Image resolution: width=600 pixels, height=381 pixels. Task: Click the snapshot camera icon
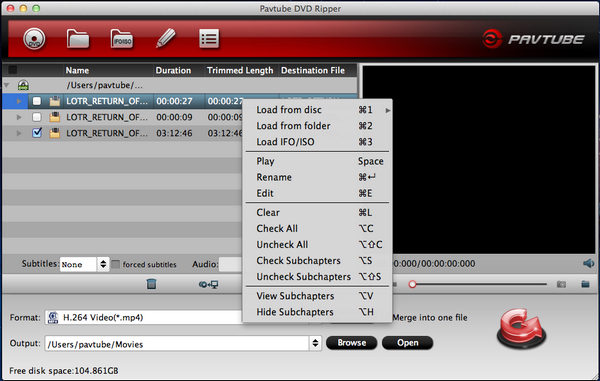[561, 284]
